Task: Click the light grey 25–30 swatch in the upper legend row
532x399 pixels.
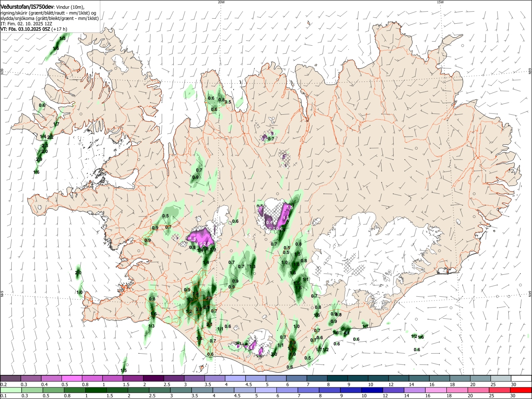Action: 500,379
